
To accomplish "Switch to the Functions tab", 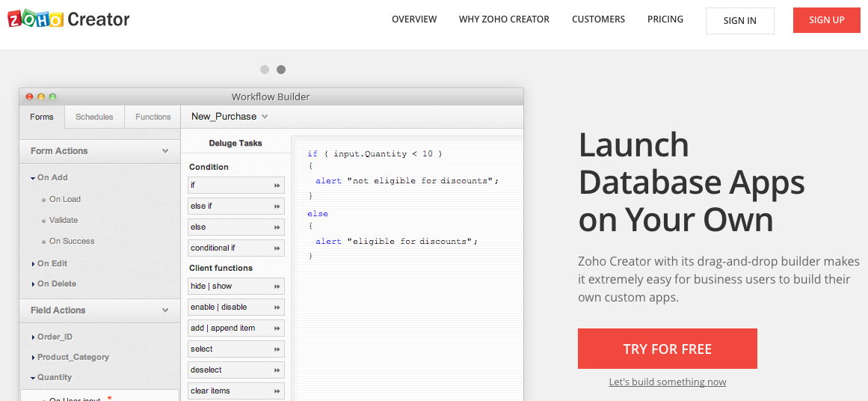I will tap(153, 117).
